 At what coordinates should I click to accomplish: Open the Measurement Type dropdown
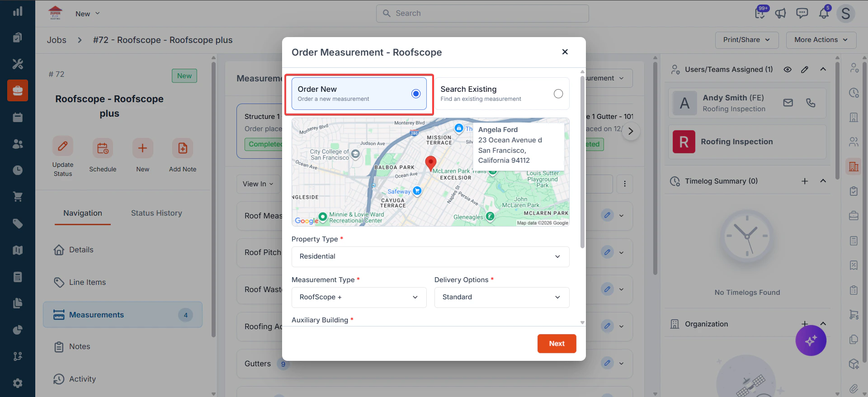(x=359, y=297)
